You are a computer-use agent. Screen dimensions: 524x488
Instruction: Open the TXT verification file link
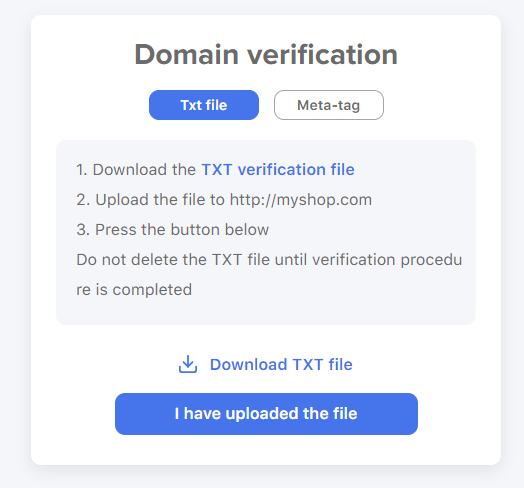278,169
